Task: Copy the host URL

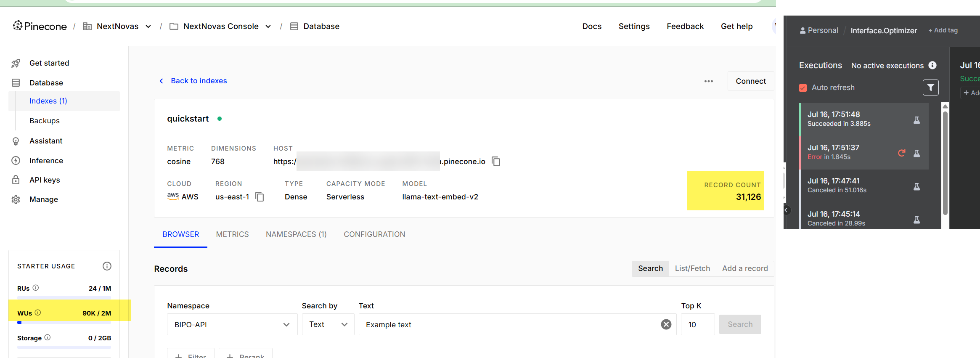Action: coord(496,162)
